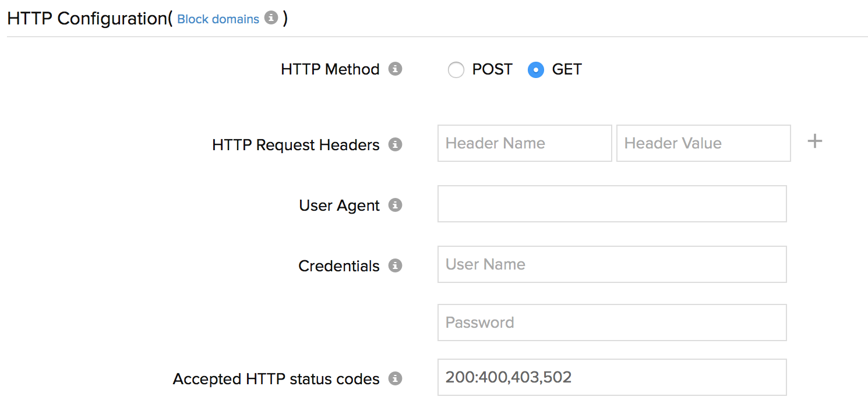Open the Block domains link
This screenshot has width=868, height=418.
click(218, 19)
